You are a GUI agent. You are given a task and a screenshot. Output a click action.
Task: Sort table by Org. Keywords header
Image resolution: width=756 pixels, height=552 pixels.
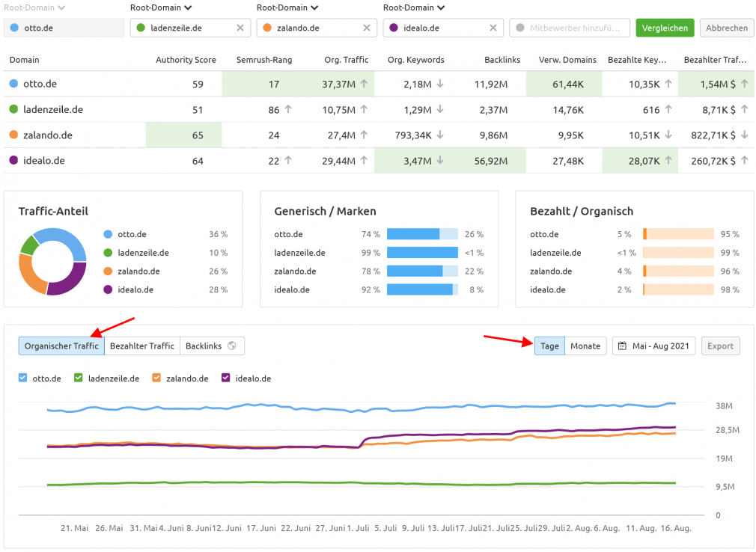(x=416, y=60)
